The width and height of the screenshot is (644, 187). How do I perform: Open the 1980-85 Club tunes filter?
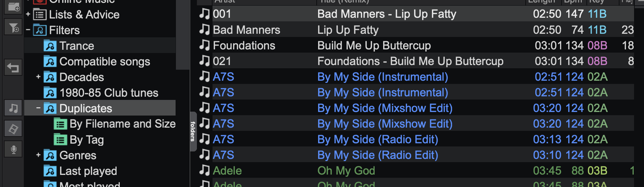109,93
